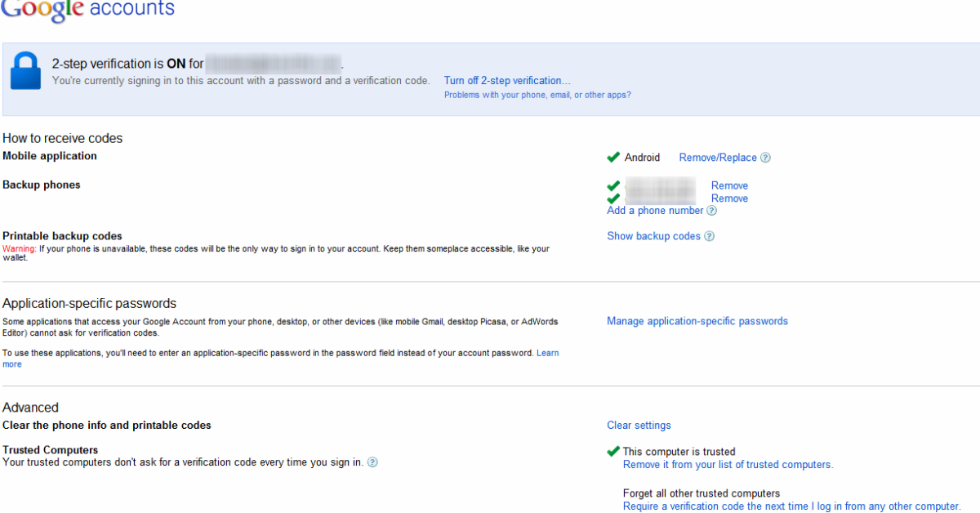
Task: Manage application-specific passwords
Action: (x=697, y=321)
